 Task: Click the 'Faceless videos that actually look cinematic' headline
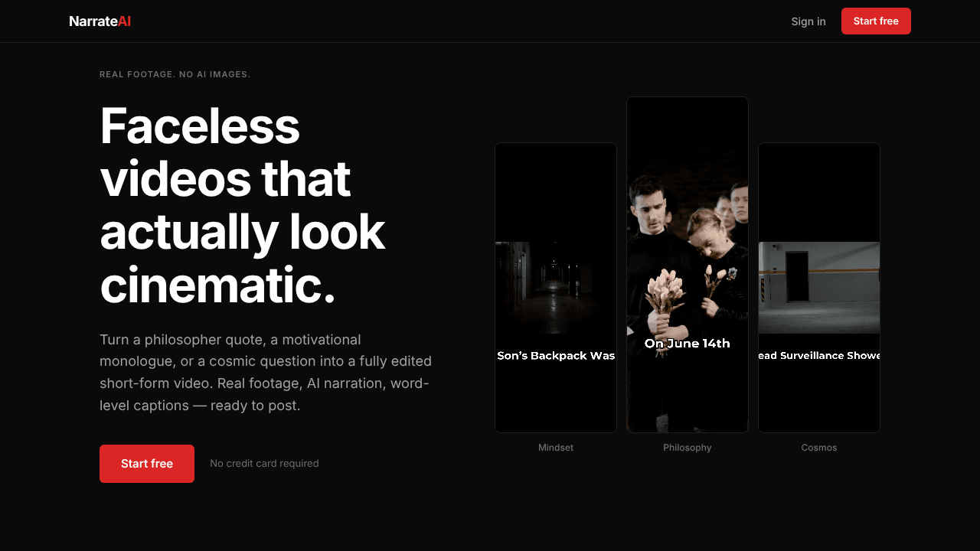(243, 205)
